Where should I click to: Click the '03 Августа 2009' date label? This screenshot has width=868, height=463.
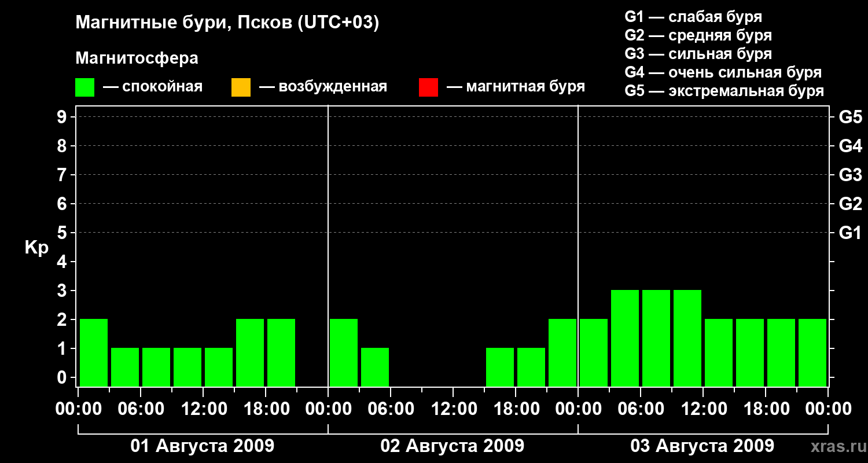tap(703, 446)
